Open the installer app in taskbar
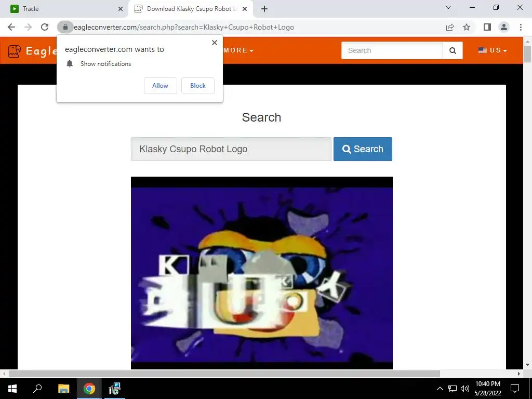532x399 pixels. [115, 389]
